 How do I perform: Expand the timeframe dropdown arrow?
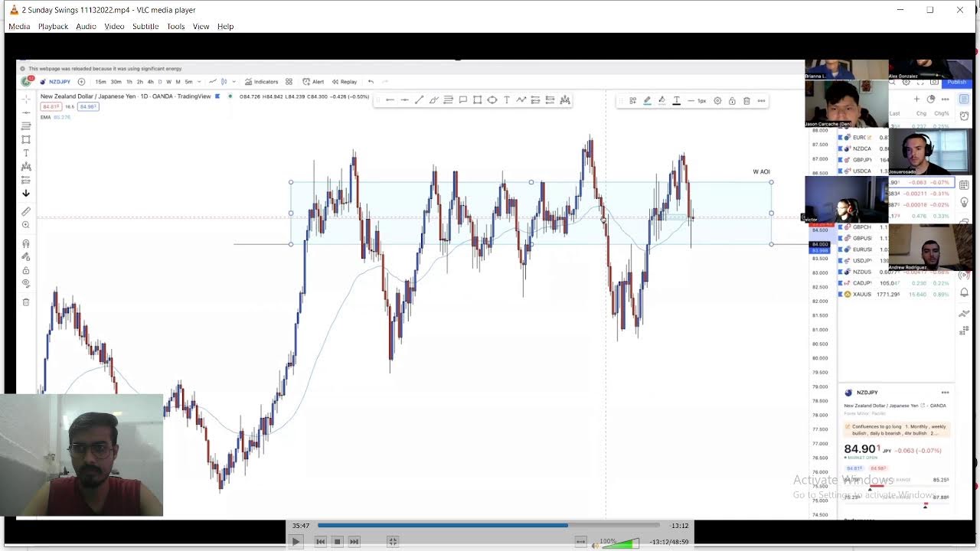click(x=200, y=82)
